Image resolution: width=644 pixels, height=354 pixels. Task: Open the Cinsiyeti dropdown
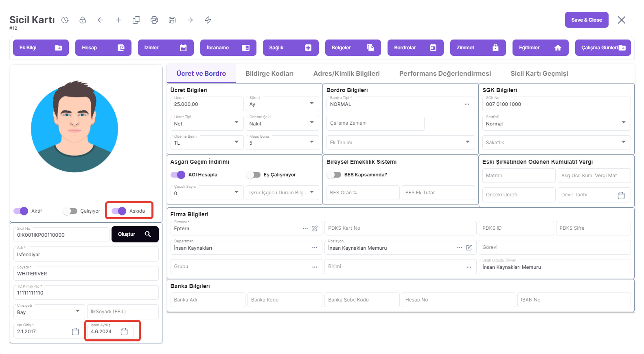point(78,311)
